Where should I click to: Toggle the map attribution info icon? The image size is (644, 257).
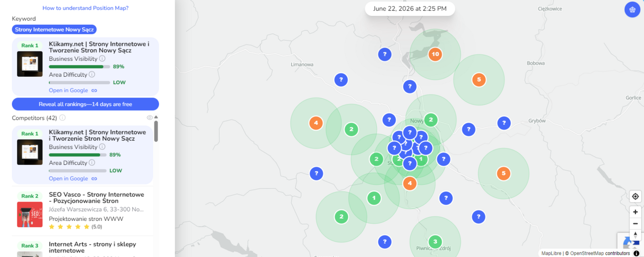637,253
